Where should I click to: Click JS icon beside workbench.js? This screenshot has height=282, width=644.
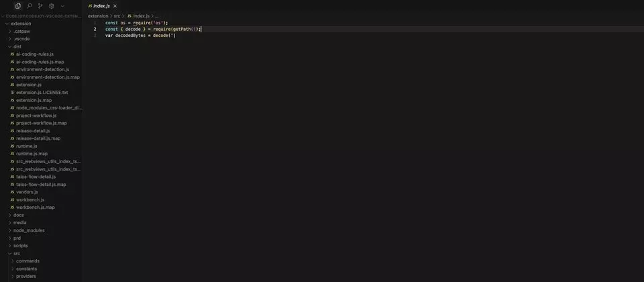12,200
